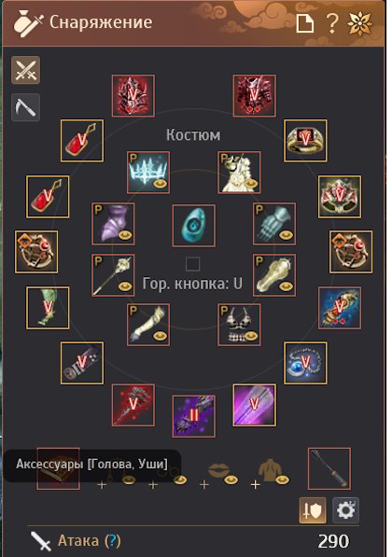The image size is (392, 557).
Task: Select the blue orb necklace slot
Action: pos(305,363)
